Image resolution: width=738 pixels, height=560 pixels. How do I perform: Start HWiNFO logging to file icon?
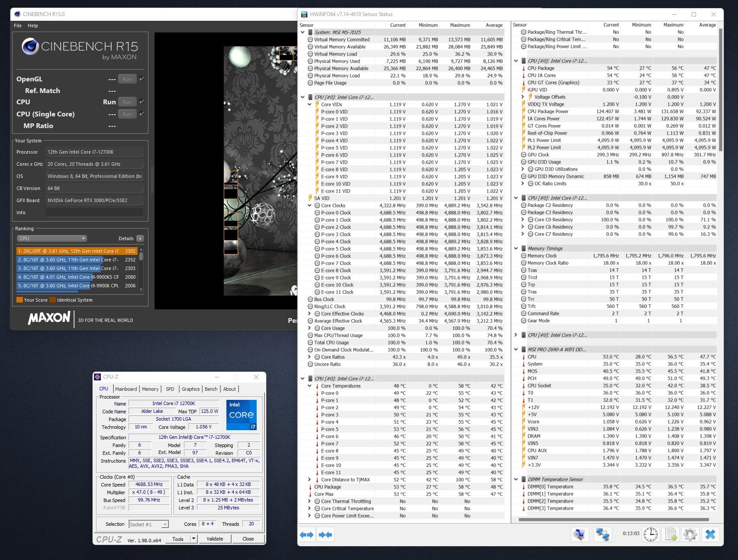(670, 534)
